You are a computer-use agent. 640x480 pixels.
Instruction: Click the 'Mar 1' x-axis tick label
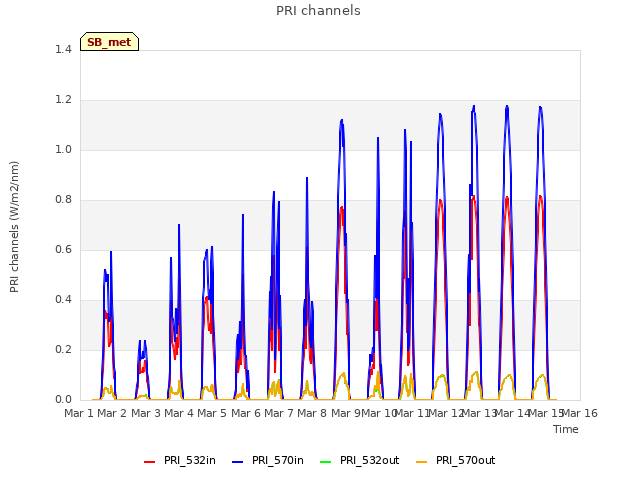(79, 413)
